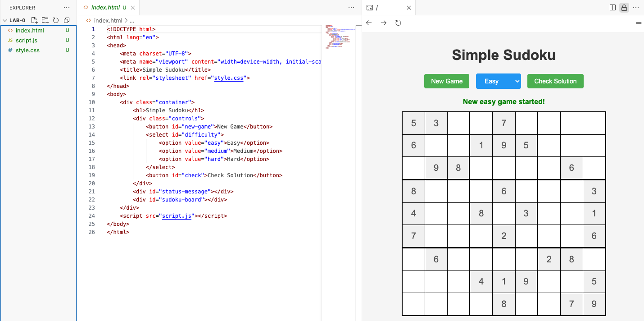644x321 pixels.
Task: Refresh the Explorer file tree
Action: (56, 20)
